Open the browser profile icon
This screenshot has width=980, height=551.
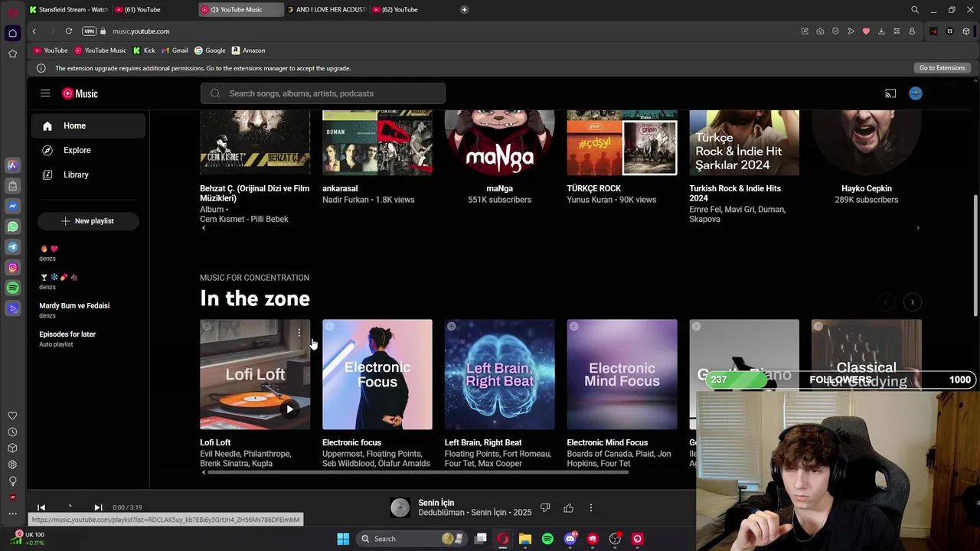coord(912,31)
